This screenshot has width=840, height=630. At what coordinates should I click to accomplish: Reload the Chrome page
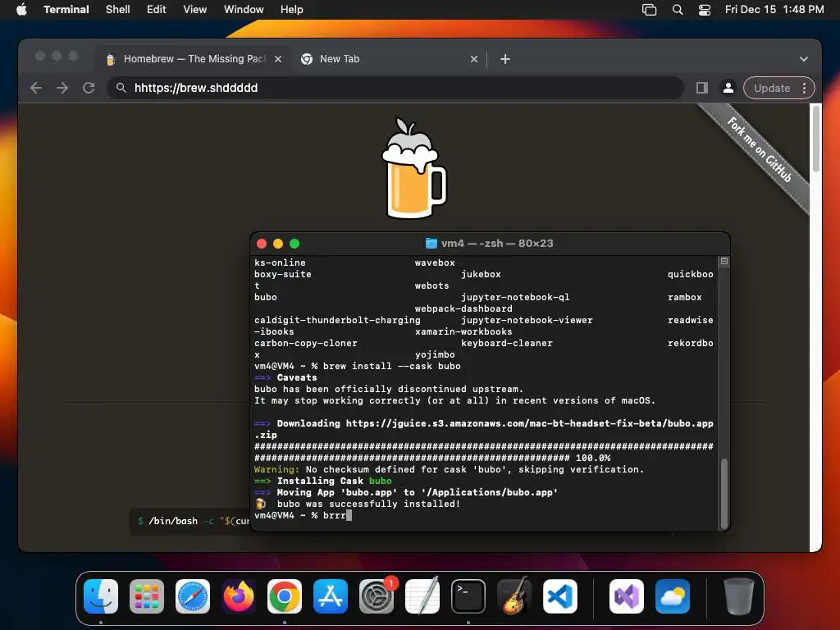(x=89, y=88)
